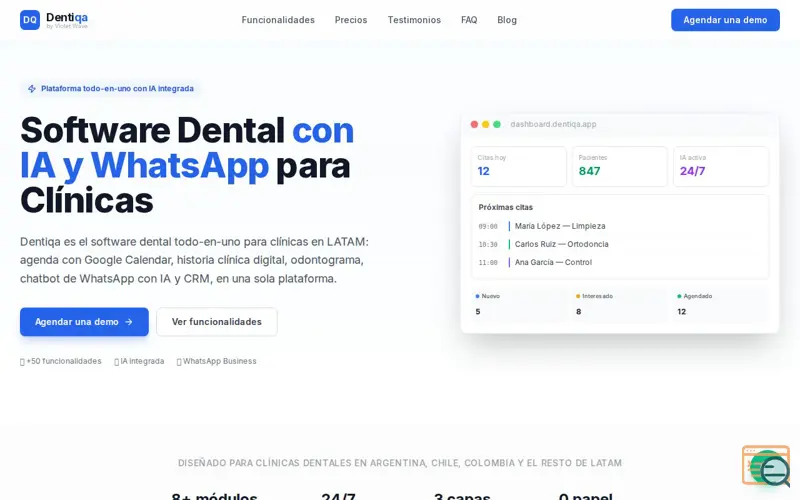Click the Próximas citas heading

pyautogui.click(x=506, y=207)
